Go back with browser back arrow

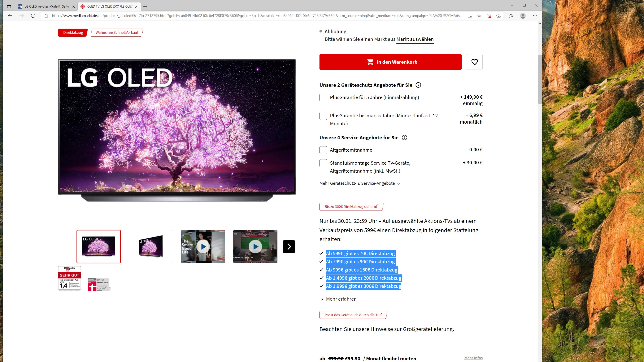coord(10,16)
